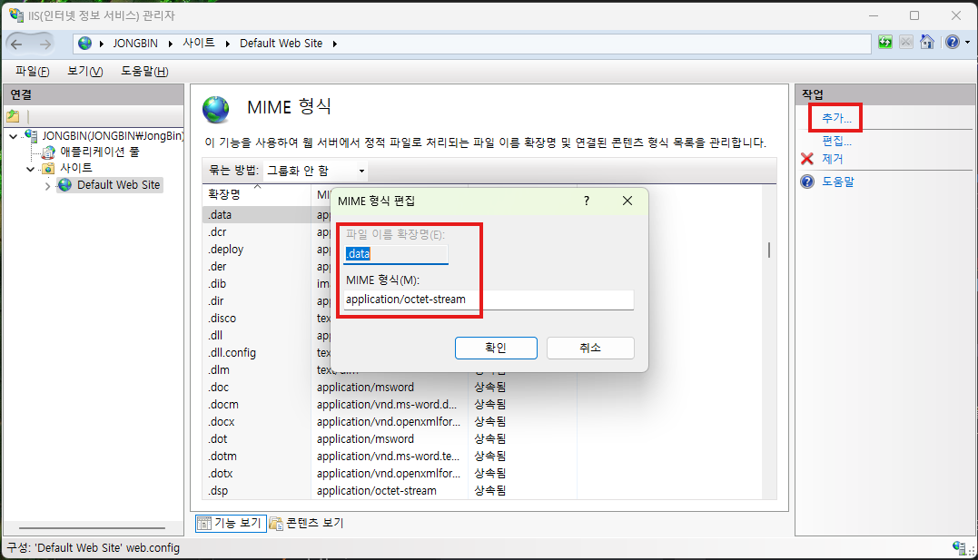The width and height of the screenshot is (978, 560).
Task: Click 취소 button in dialog
Action: (x=590, y=348)
